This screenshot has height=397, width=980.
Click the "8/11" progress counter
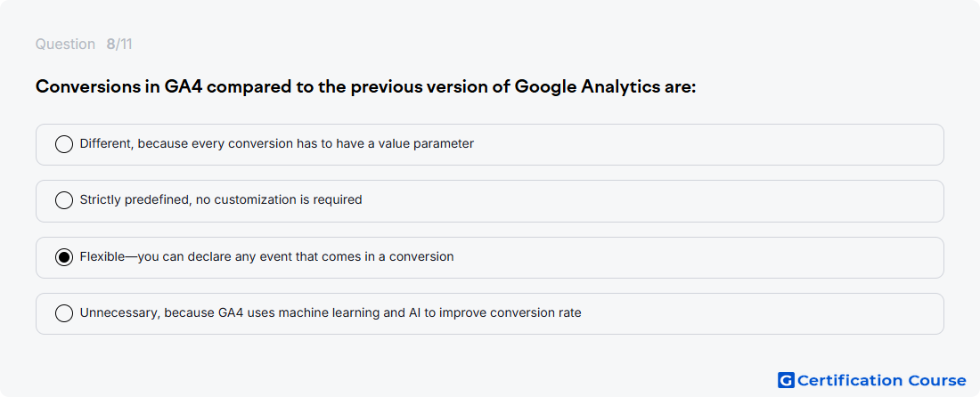pos(119,45)
